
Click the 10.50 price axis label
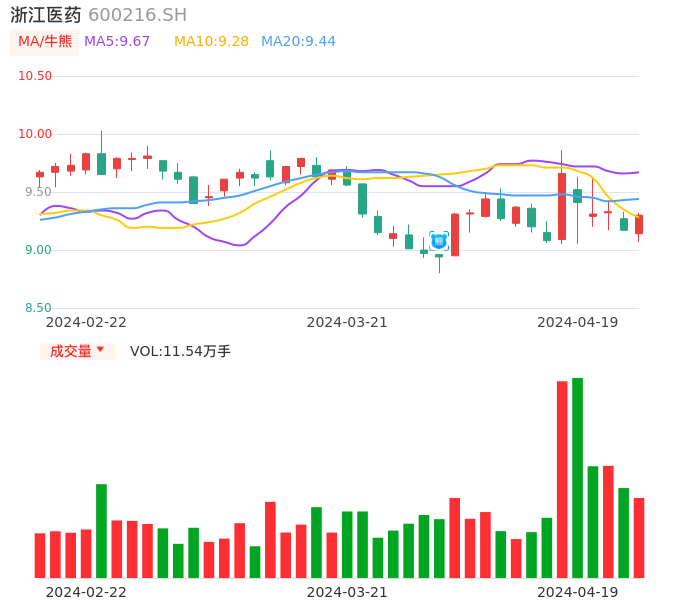pos(35,76)
